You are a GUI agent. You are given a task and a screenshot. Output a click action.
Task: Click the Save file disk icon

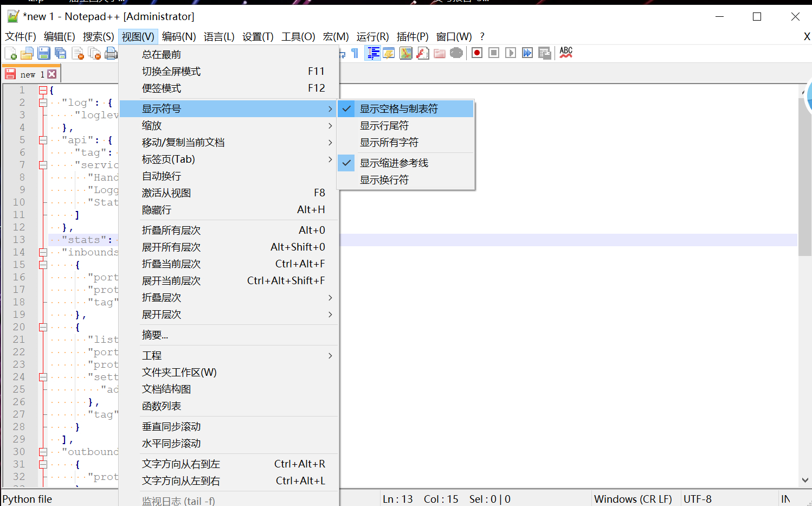tap(44, 53)
